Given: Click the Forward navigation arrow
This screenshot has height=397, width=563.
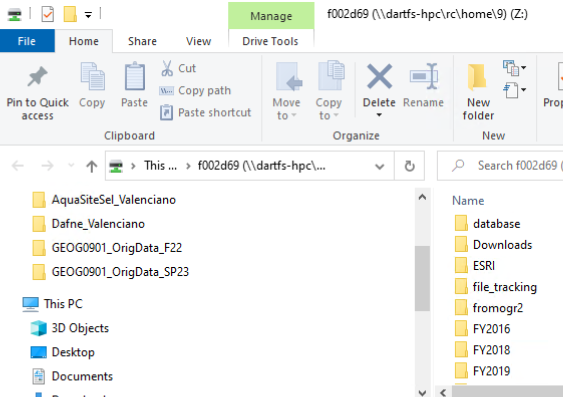Looking at the screenshot, I should (47, 166).
